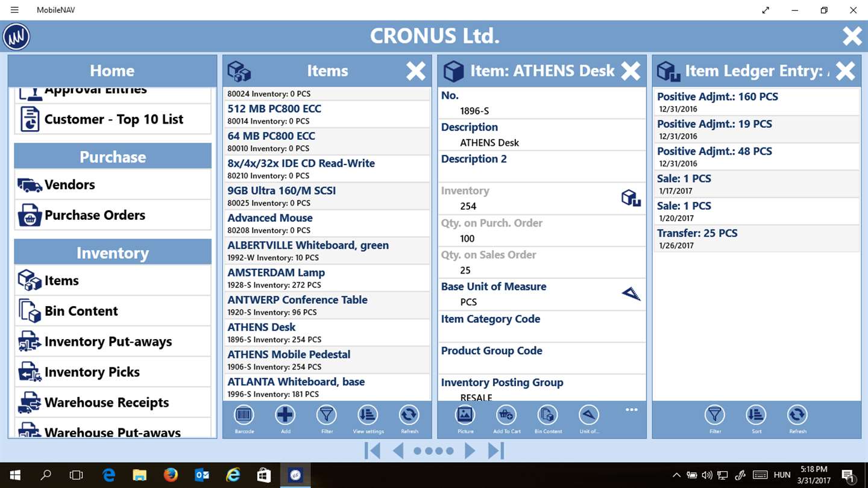Select ANTWERP Conference Table item
This screenshot has height=488, width=868.
tap(327, 305)
